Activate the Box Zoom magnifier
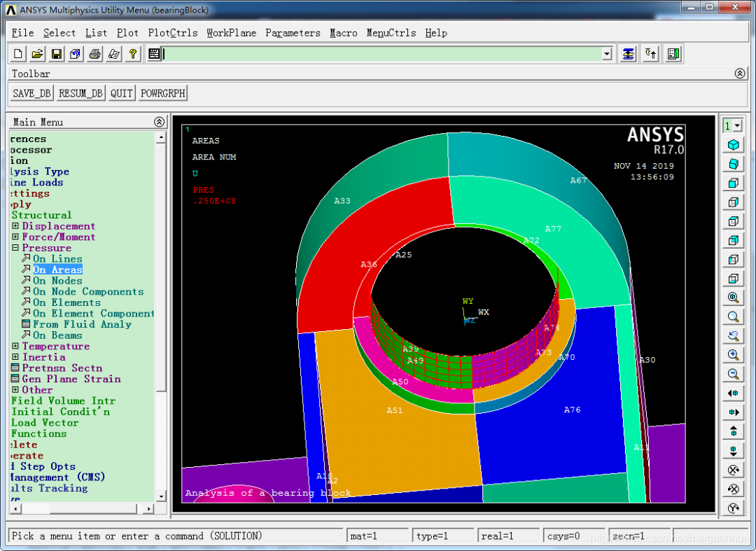This screenshot has width=756, height=551. (x=734, y=316)
